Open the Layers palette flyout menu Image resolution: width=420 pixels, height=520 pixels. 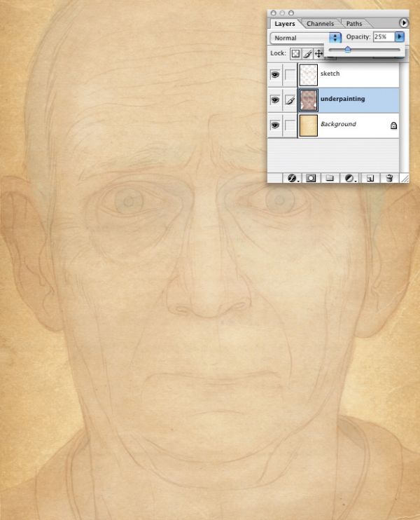click(x=403, y=23)
